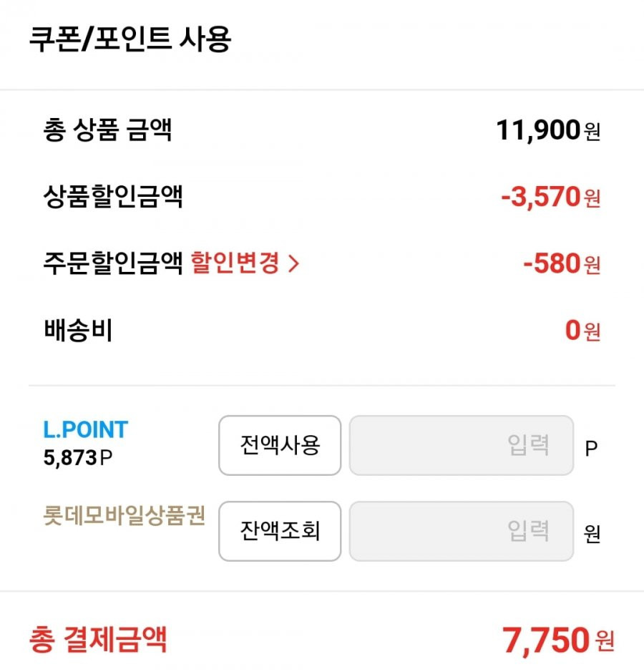Screen dimensions: 644x672
Task: Click the blue L.POINT logo
Action: point(86,430)
